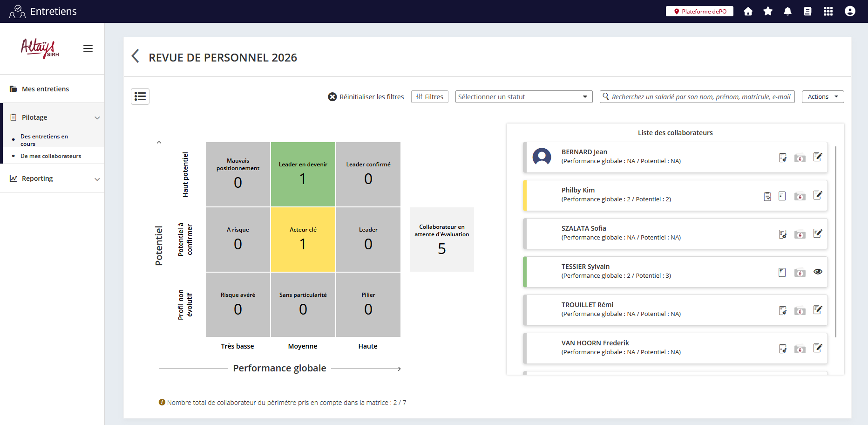Select the yellow 'Acteur clé' matrix cell
The image size is (868, 425).
coord(303,240)
